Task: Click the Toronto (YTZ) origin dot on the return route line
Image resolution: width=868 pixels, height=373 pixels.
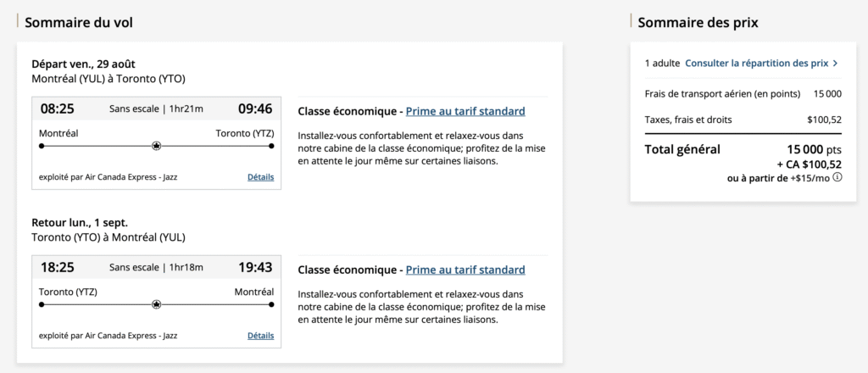Action: click(x=42, y=304)
